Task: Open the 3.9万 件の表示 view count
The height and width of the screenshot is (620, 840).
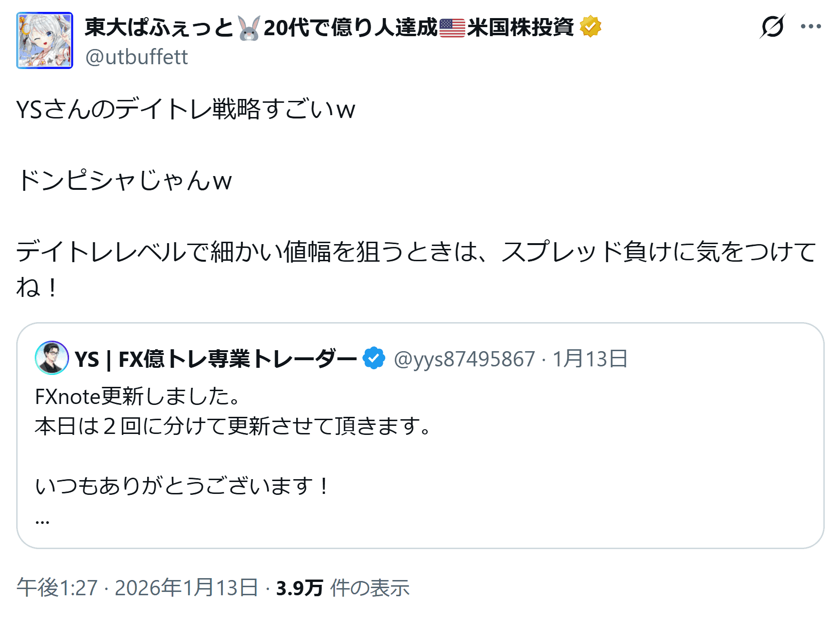Action: (343, 588)
